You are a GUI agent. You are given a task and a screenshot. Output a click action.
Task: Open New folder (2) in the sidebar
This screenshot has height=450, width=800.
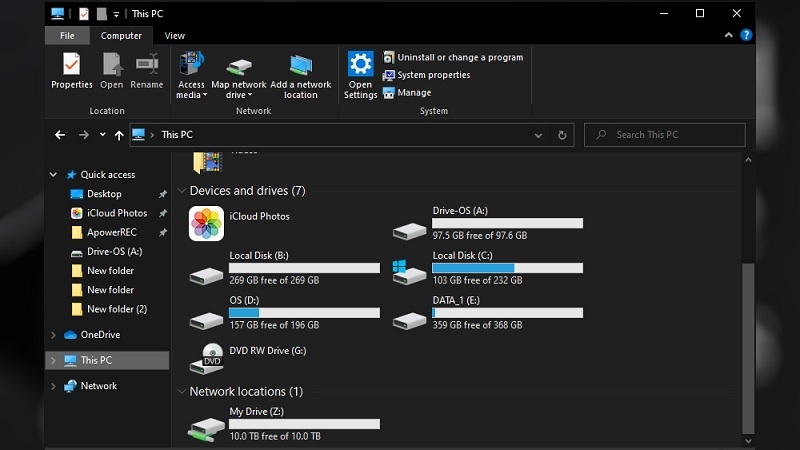click(117, 309)
